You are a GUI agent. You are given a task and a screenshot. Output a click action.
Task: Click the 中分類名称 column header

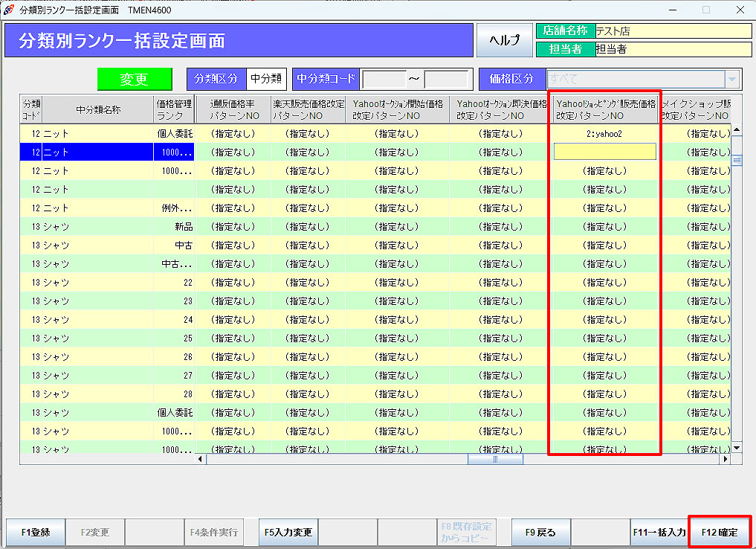[x=98, y=110]
